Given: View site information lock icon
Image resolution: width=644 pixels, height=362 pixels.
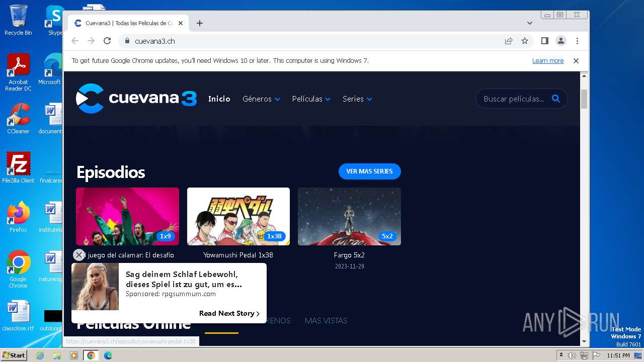Looking at the screenshot, I should 127,41.
